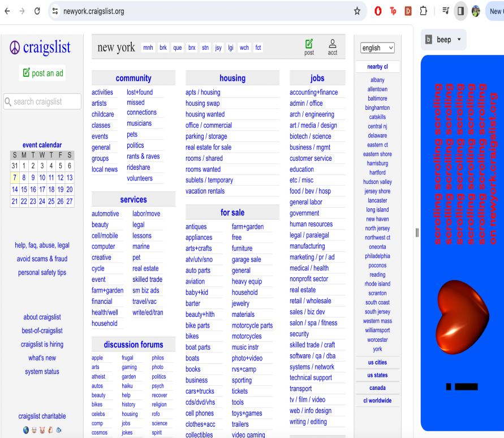Open the nearby cl heading
The image size is (504, 438).
377,67
